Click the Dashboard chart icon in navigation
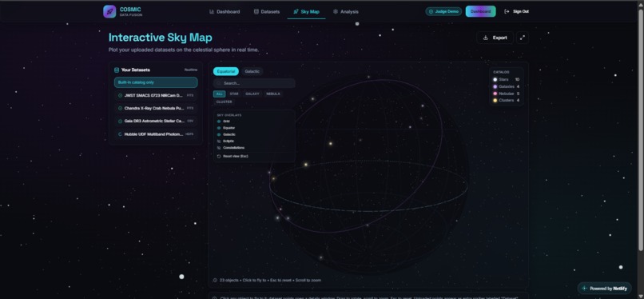Screen dimensions: 644x299 (x=212, y=11)
